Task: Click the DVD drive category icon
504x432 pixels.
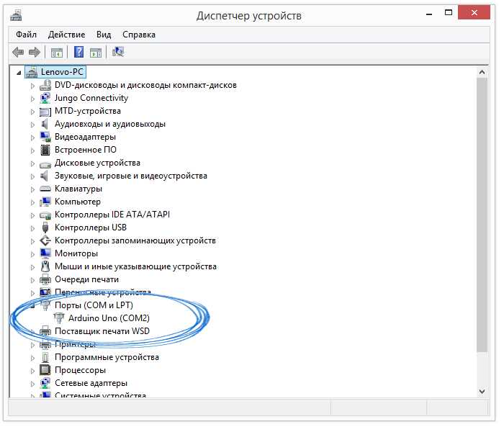Action: click(45, 85)
